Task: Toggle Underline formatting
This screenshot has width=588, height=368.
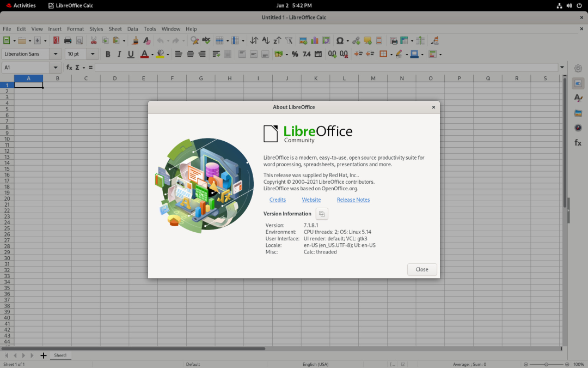Action: click(131, 54)
